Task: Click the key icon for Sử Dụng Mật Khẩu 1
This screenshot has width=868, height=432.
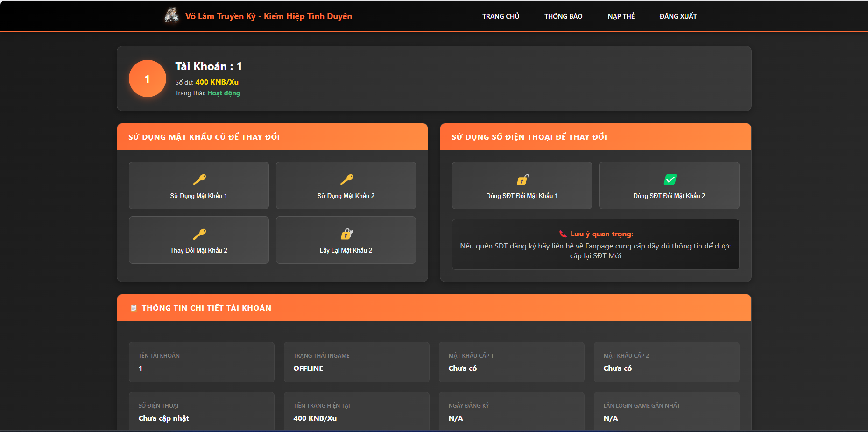Action: tap(199, 180)
